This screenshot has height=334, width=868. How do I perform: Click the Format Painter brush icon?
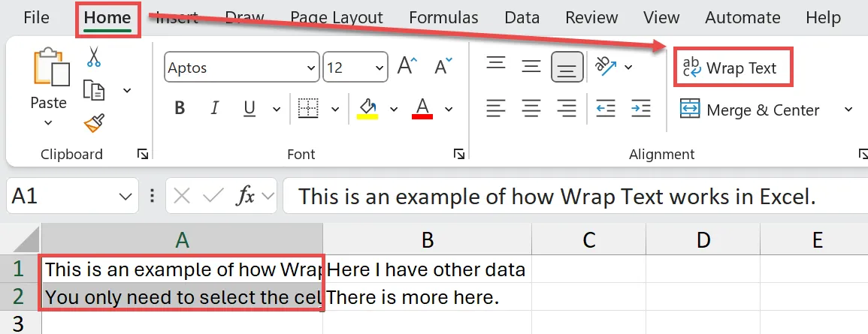click(94, 123)
